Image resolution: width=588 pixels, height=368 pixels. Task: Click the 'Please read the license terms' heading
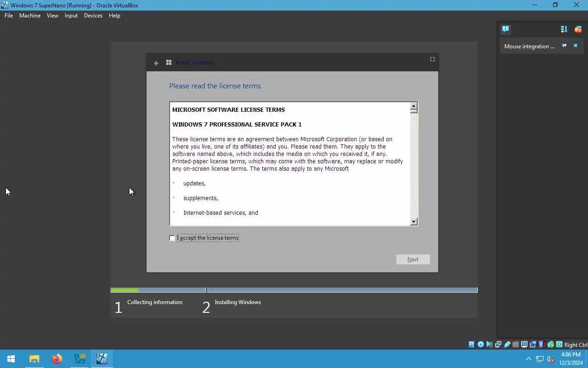(x=215, y=86)
